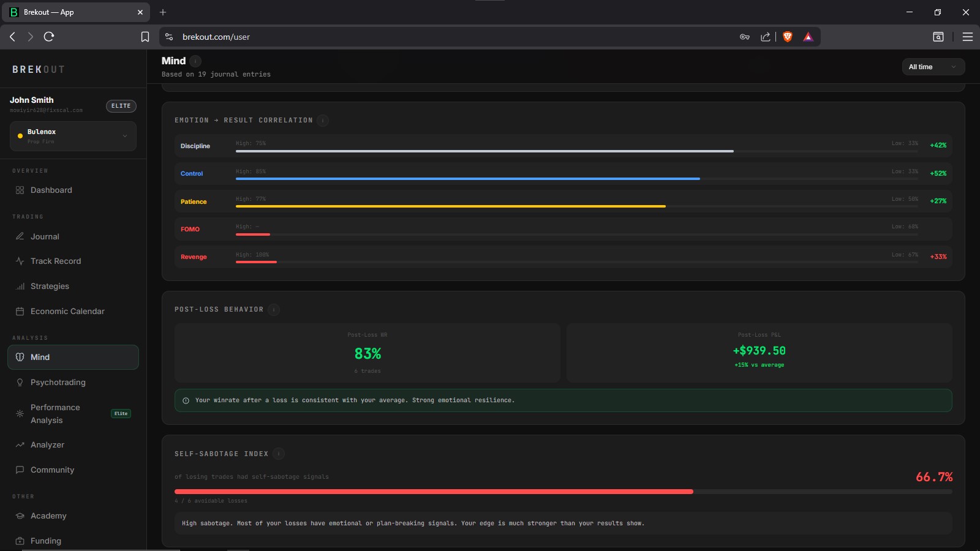Select the Brekout — App tab

(x=76, y=12)
